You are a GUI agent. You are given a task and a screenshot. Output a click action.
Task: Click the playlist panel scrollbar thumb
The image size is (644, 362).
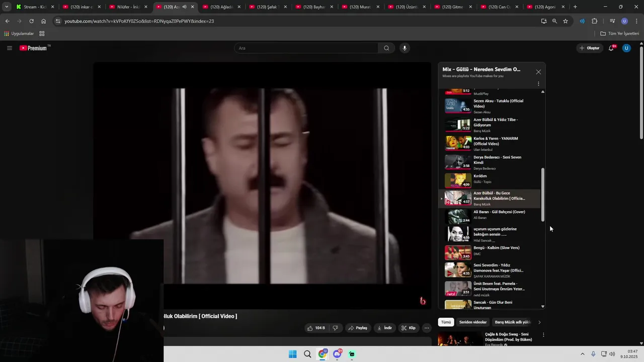(x=542, y=195)
